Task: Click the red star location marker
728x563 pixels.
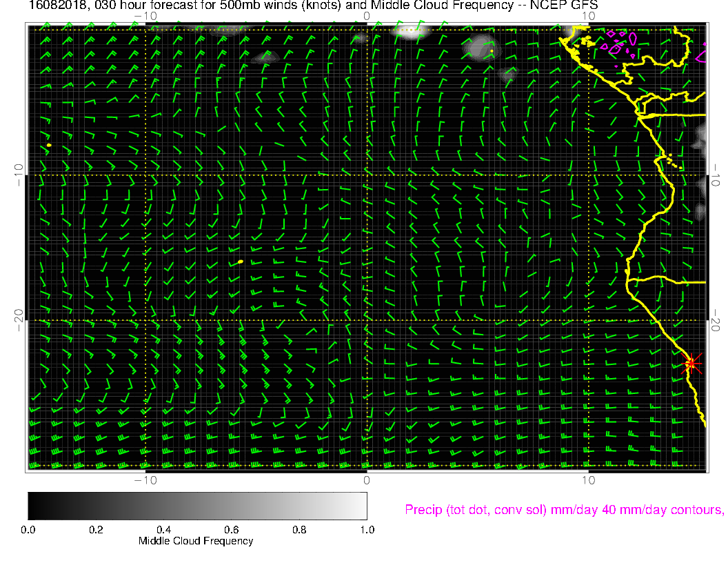Action: [x=691, y=363]
